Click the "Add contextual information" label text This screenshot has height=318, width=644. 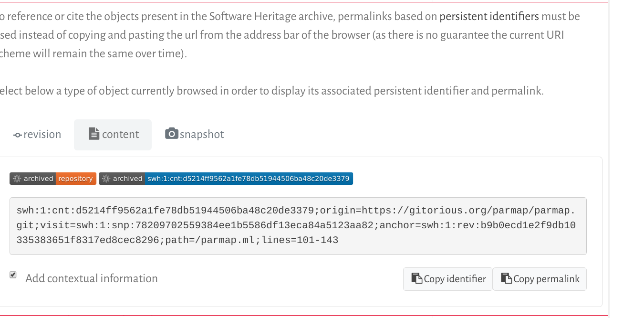pyautogui.click(x=91, y=278)
